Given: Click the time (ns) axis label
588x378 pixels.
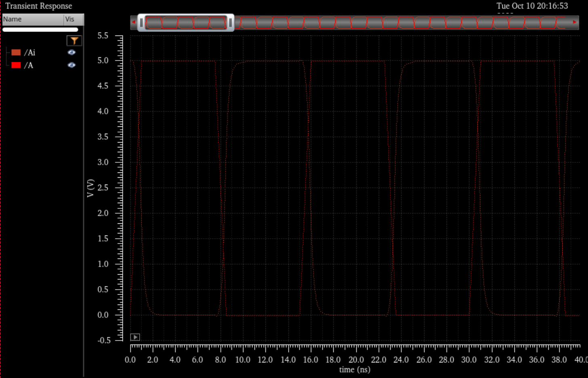Looking at the screenshot, I should [355, 370].
